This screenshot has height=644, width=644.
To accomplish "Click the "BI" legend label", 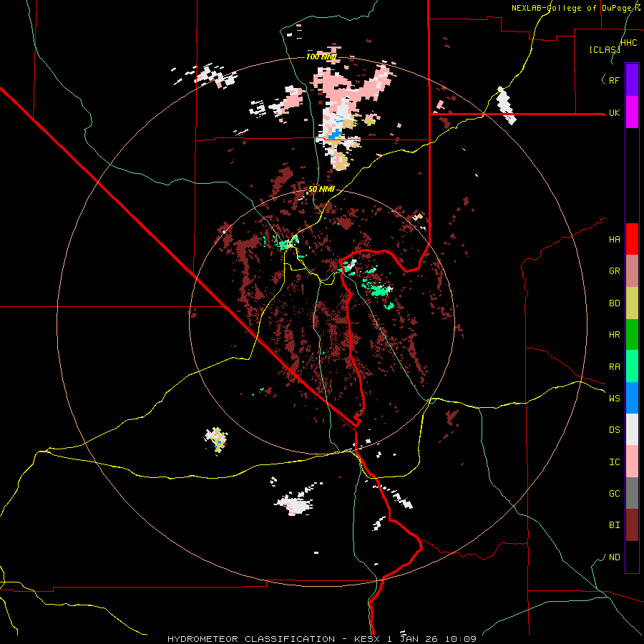I will pos(615,525).
